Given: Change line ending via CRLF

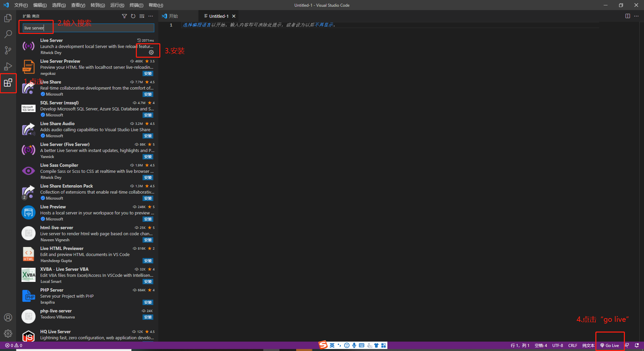Looking at the screenshot, I should click(573, 345).
